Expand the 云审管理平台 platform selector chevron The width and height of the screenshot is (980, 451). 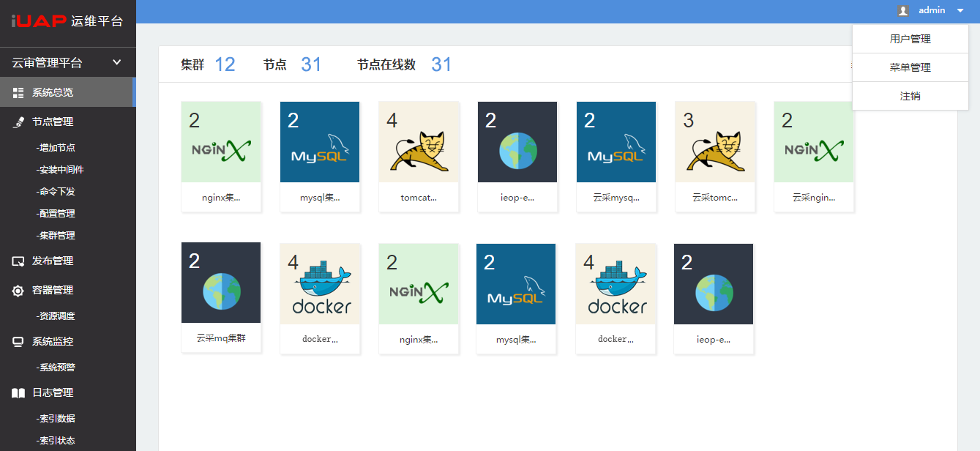coord(117,63)
